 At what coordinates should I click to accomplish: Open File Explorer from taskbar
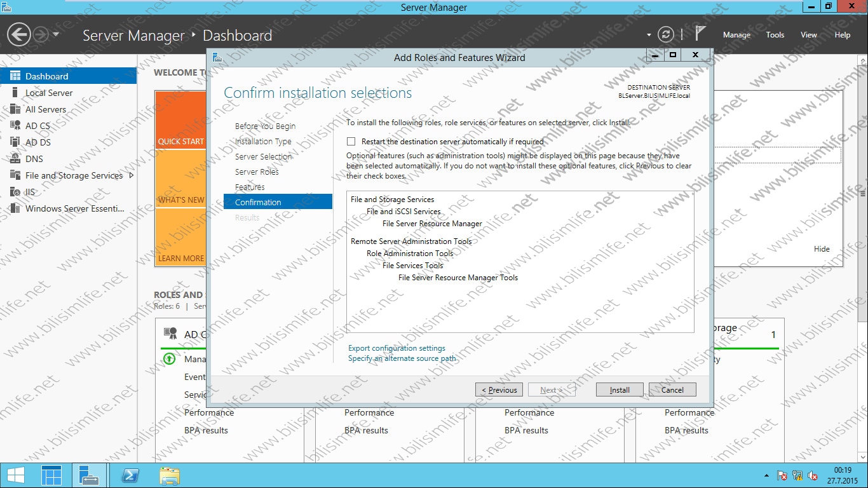coord(170,475)
